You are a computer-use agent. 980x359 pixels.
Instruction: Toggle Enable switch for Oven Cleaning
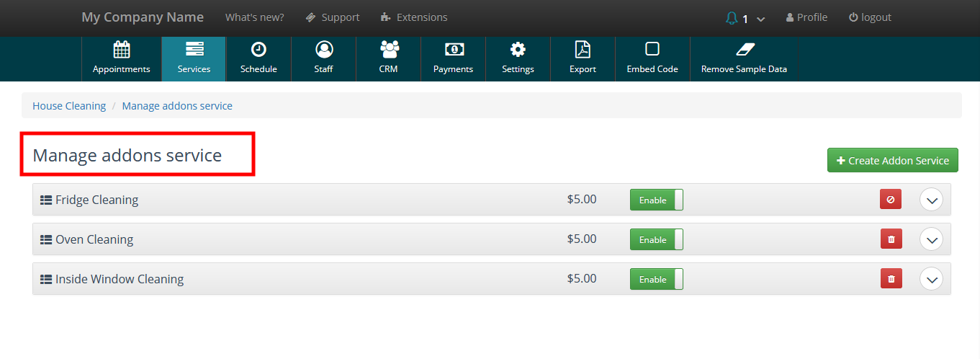[x=656, y=239]
